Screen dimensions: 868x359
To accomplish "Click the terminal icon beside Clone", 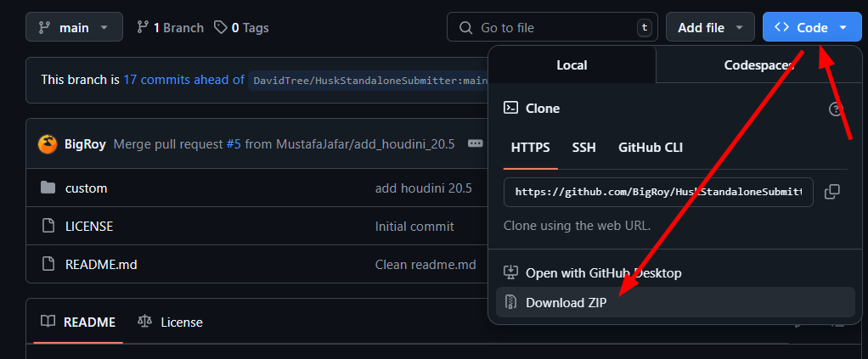I will pyautogui.click(x=510, y=108).
